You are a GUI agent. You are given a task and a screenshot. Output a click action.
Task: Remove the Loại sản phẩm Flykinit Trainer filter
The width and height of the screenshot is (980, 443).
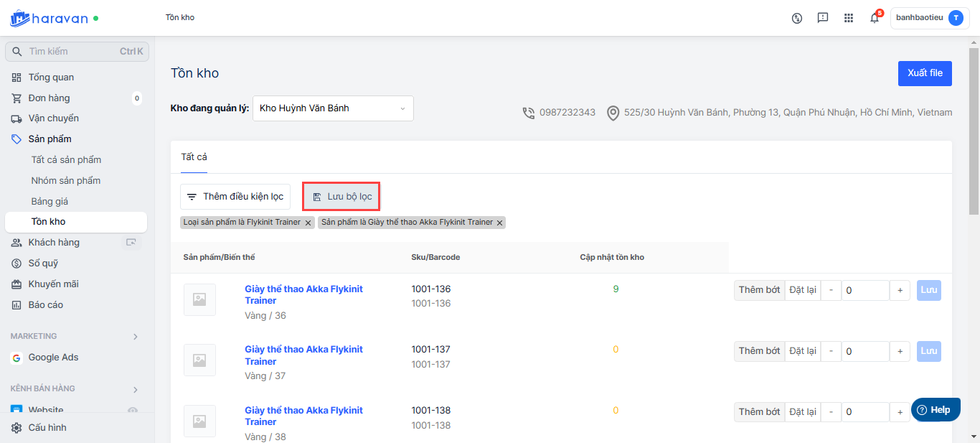tap(308, 223)
